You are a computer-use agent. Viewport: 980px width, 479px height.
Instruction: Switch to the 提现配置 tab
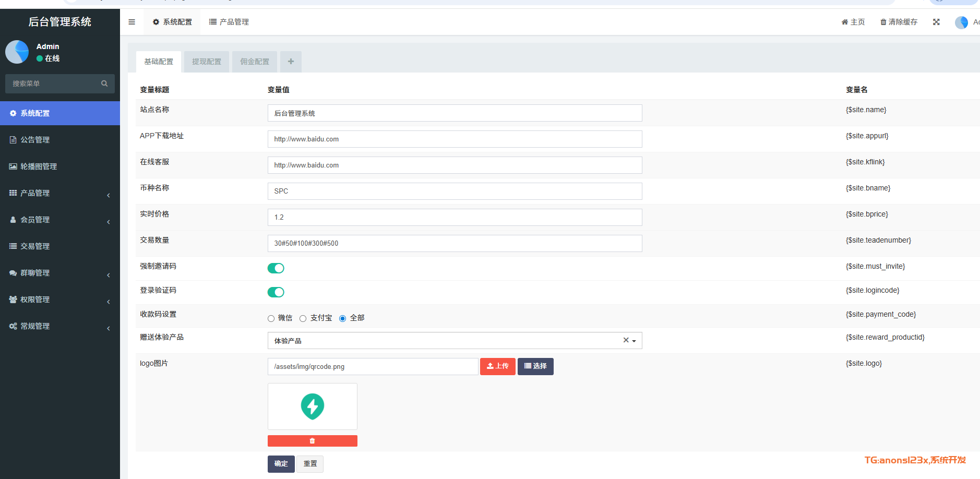206,62
